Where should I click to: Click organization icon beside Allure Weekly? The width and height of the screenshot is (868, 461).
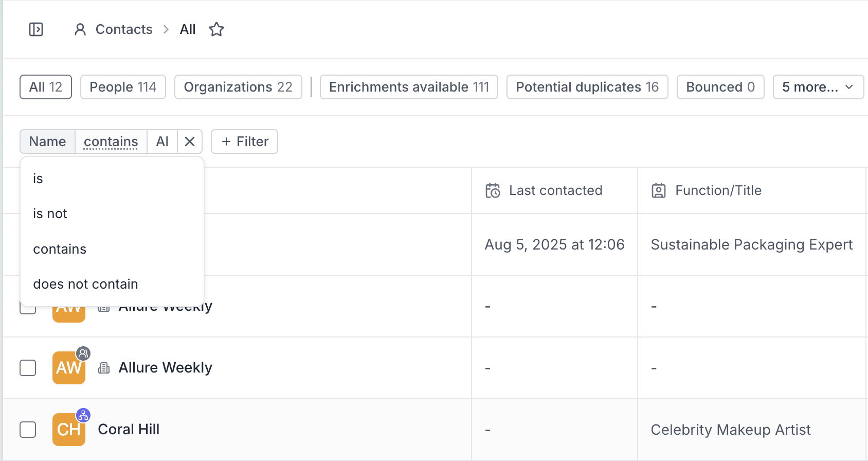pyautogui.click(x=104, y=368)
